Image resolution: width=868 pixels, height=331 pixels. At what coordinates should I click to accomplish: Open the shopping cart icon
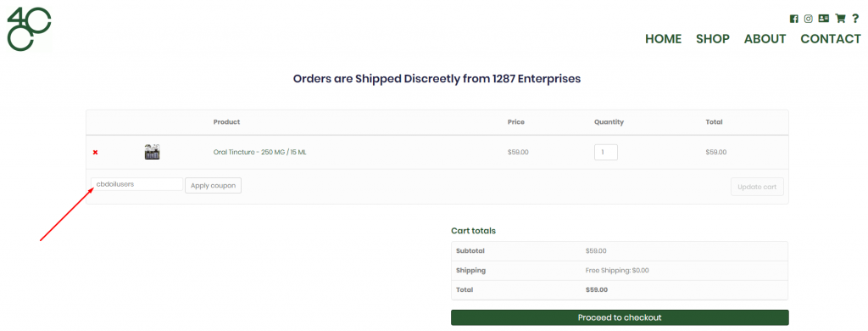click(840, 19)
